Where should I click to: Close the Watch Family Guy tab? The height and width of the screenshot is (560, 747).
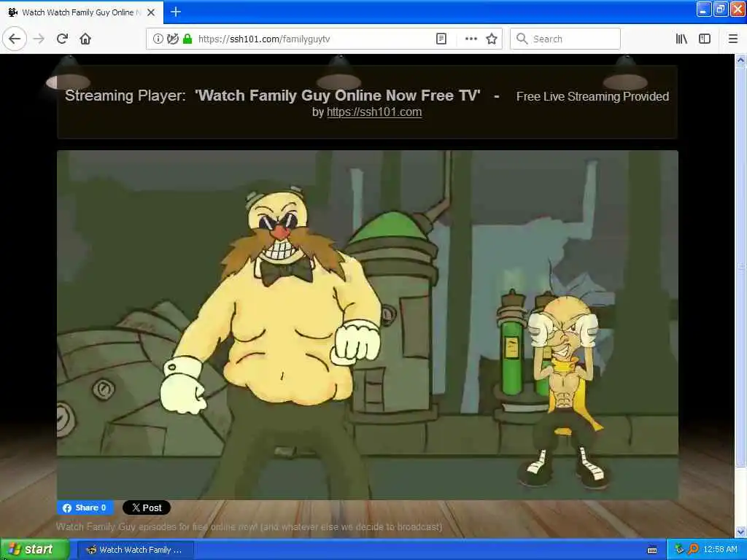pos(151,12)
